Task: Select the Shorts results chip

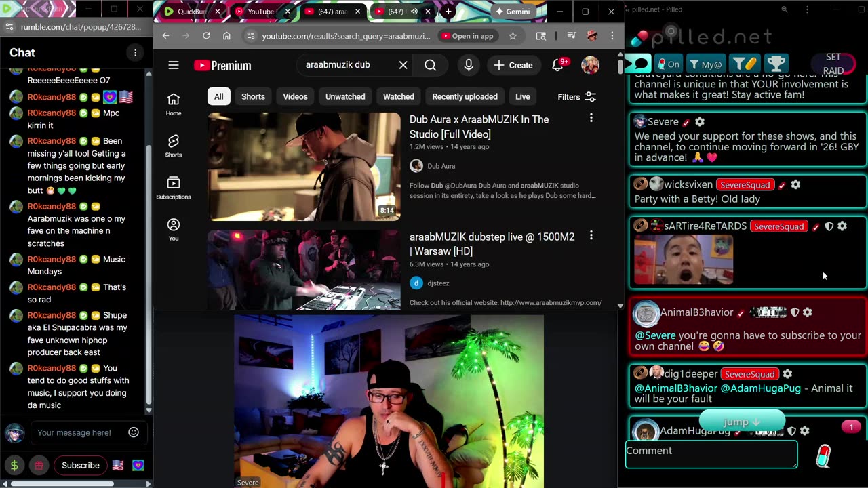Action: [x=253, y=96]
